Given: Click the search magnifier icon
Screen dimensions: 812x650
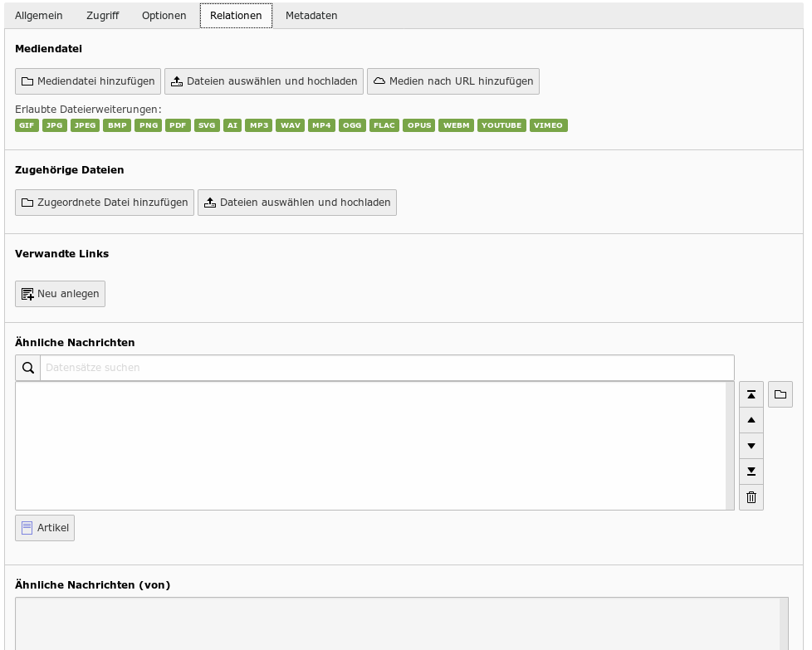Looking at the screenshot, I should (x=28, y=368).
